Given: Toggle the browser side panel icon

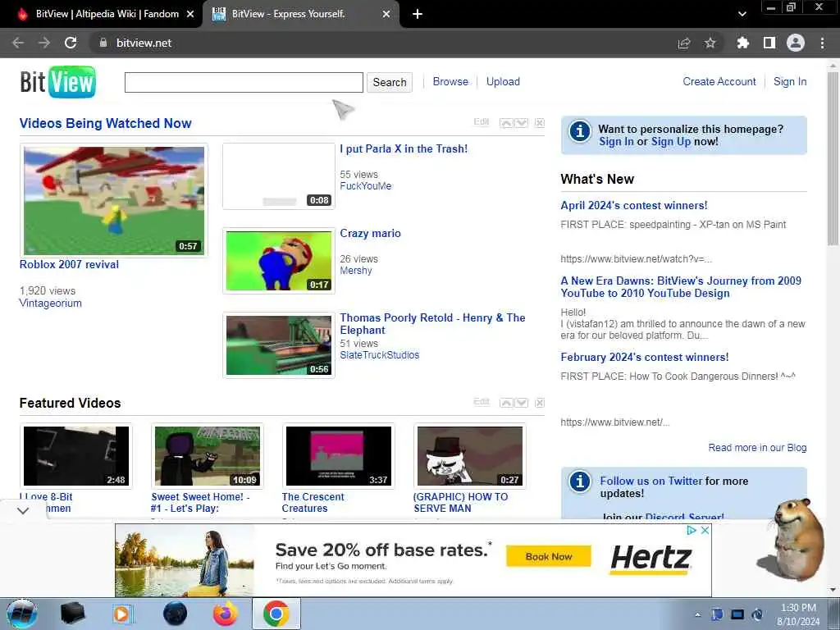Looking at the screenshot, I should (769, 43).
